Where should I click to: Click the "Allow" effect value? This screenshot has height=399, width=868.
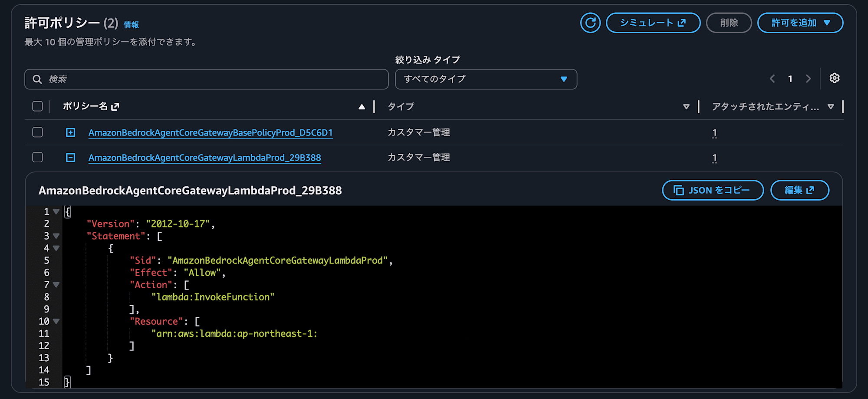[202, 273]
